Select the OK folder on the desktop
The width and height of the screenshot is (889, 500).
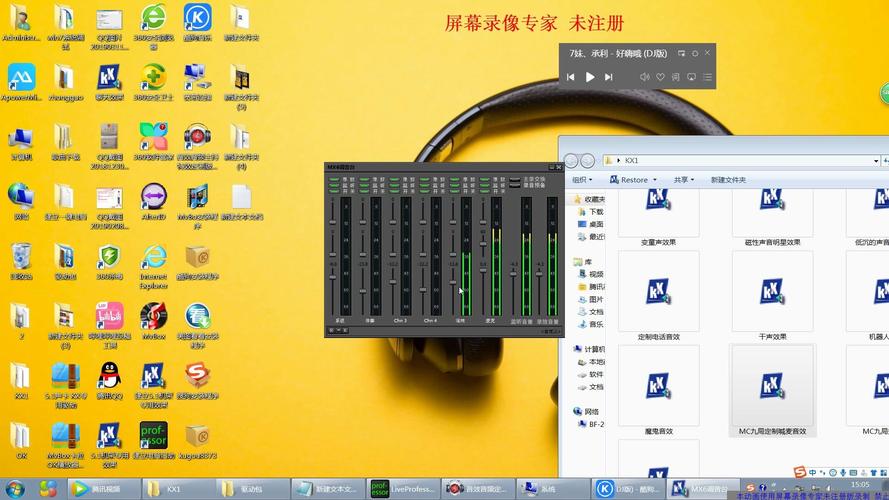tap(21, 440)
